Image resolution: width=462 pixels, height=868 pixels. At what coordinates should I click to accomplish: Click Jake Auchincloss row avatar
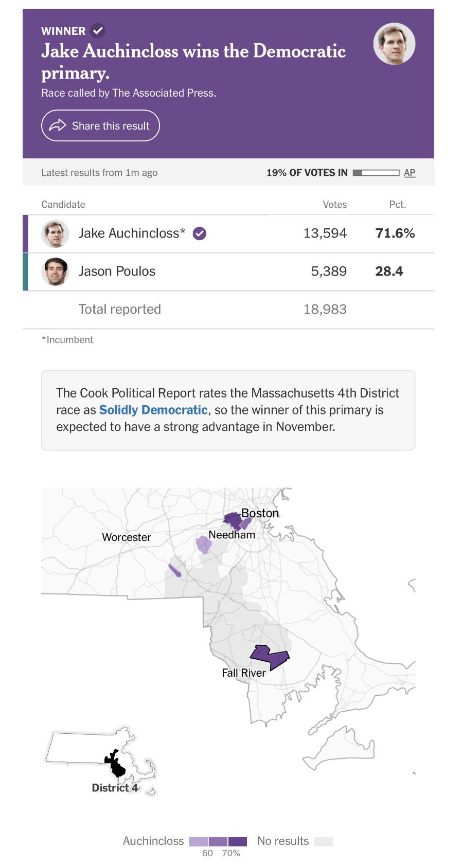point(55,233)
